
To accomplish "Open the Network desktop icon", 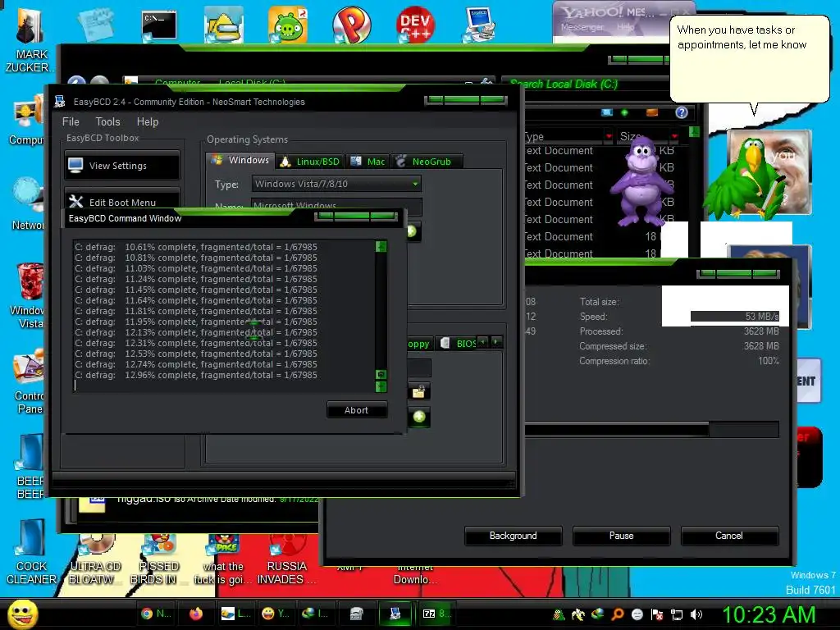I will click(28, 204).
